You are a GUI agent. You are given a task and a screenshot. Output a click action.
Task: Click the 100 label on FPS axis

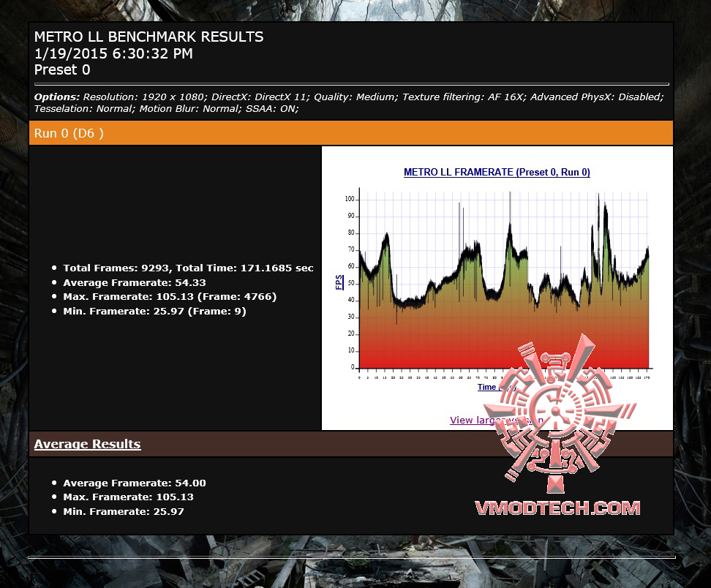click(349, 199)
